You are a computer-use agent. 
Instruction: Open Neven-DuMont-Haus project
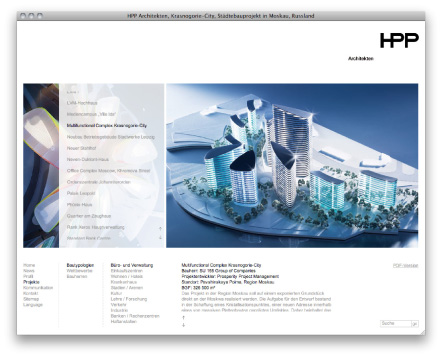(x=88, y=160)
